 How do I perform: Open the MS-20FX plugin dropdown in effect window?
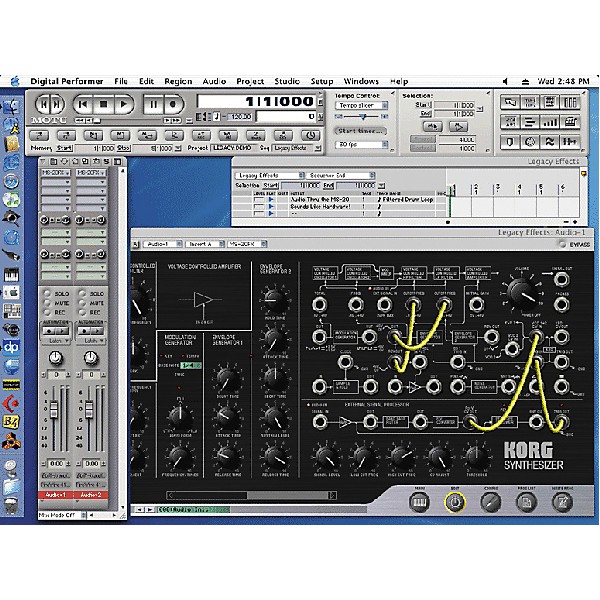coord(247,244)
